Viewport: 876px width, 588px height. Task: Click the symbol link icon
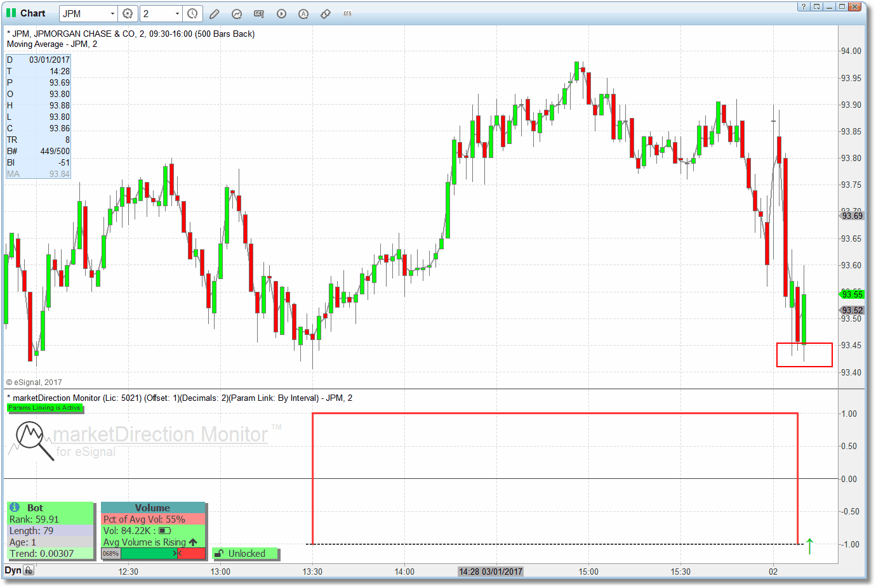pyautogui.click(x=326, y=13)
